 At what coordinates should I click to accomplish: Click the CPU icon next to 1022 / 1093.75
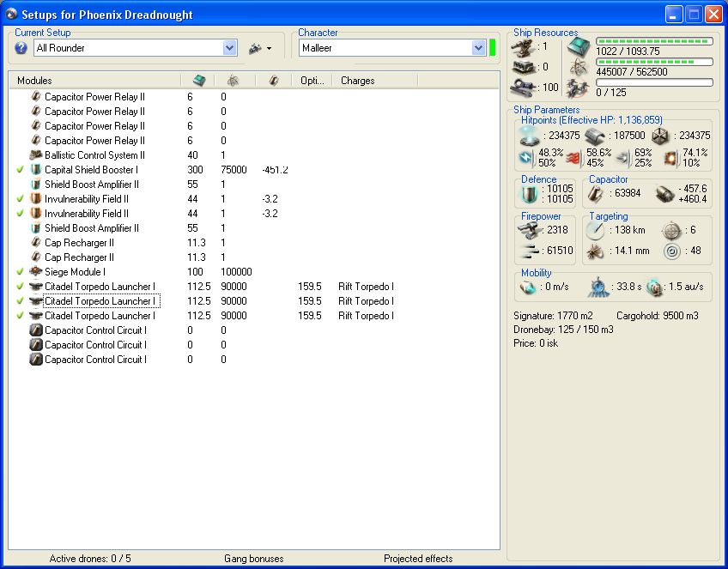579,47
